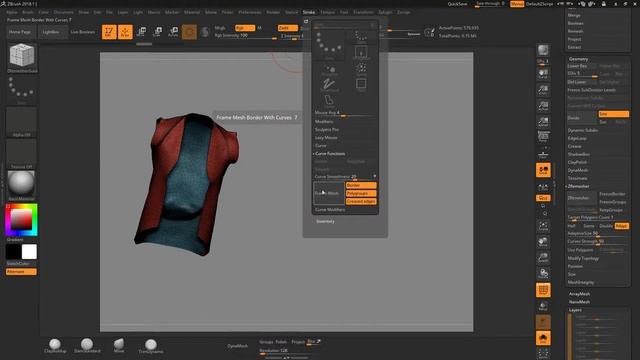Image resolution: width=640 pixels, height=360 pixels.
Task: Activate Draw mode button in top shelf
Action: click(x=125, y=32)
